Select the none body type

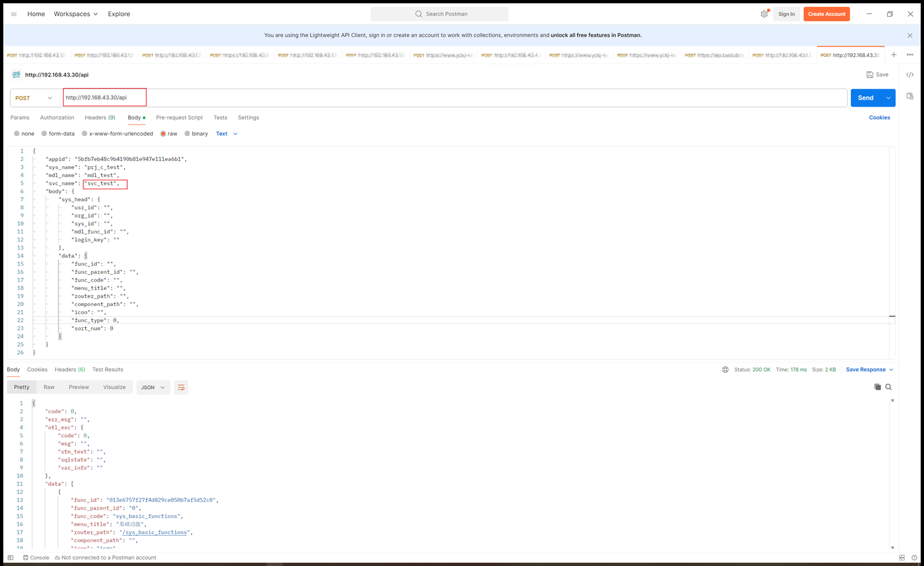24,134
